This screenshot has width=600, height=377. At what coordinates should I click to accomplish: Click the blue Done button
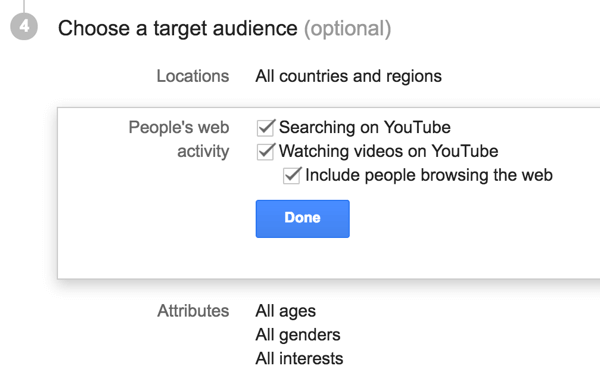[302, 219]
